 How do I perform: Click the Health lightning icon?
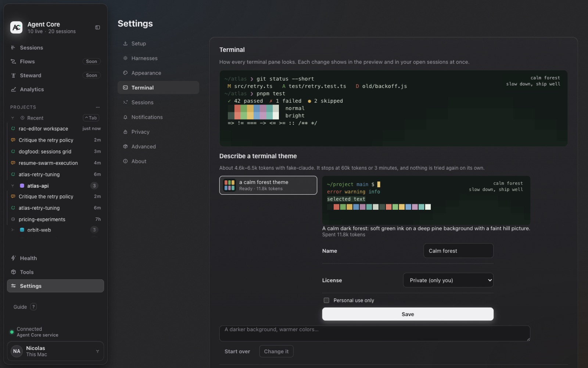pos(13,258)
